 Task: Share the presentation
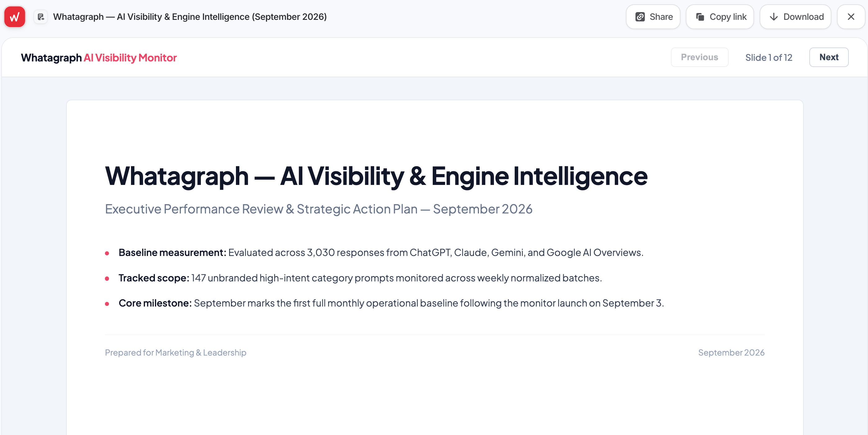coord(653,17)
